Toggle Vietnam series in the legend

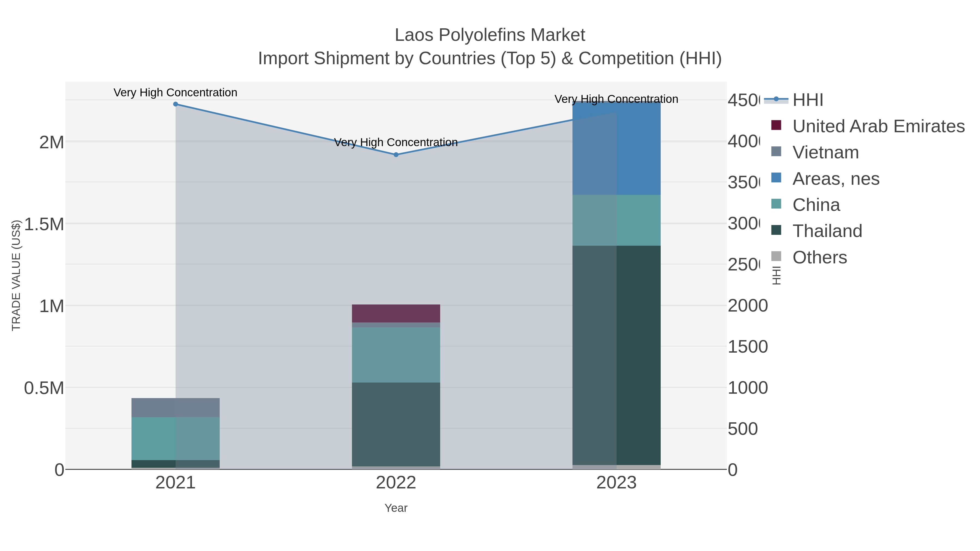(815, 152)
